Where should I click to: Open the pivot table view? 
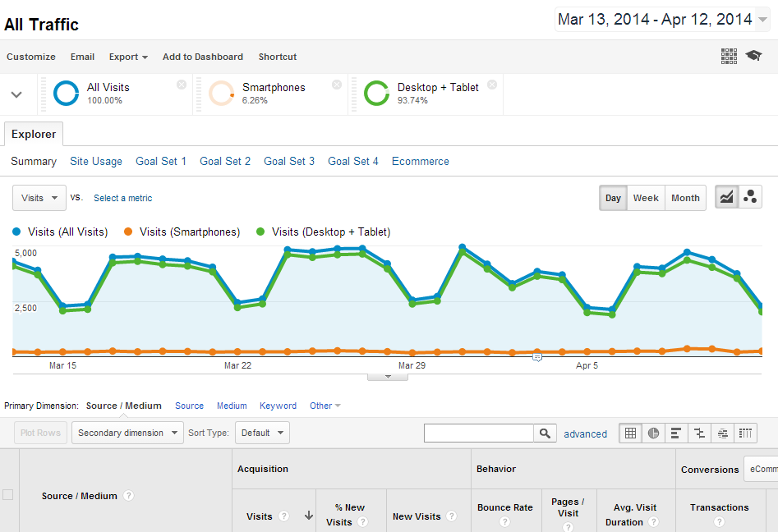tap(745, 433)
